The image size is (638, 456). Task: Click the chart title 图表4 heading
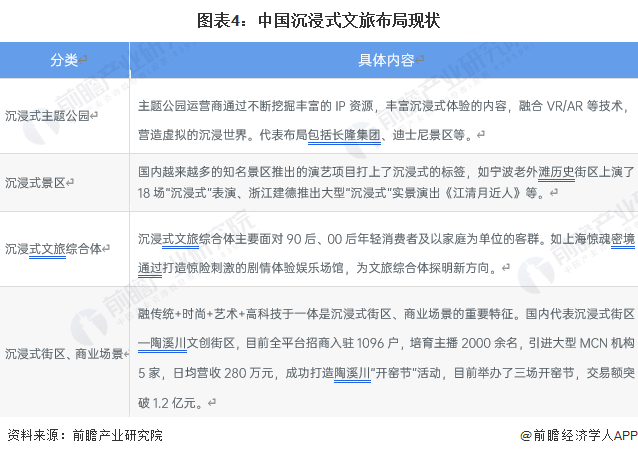[x=318, y=19]
